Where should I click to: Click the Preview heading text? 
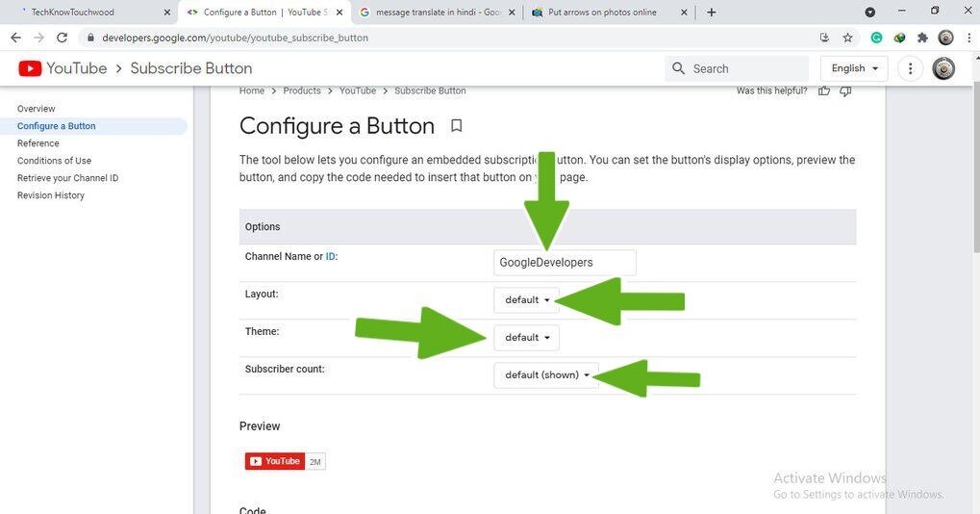click(260, 426)
